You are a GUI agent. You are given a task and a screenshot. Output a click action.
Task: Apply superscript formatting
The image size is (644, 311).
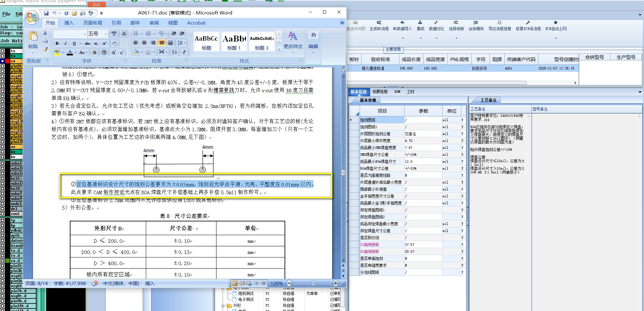[x=104, y=43]
